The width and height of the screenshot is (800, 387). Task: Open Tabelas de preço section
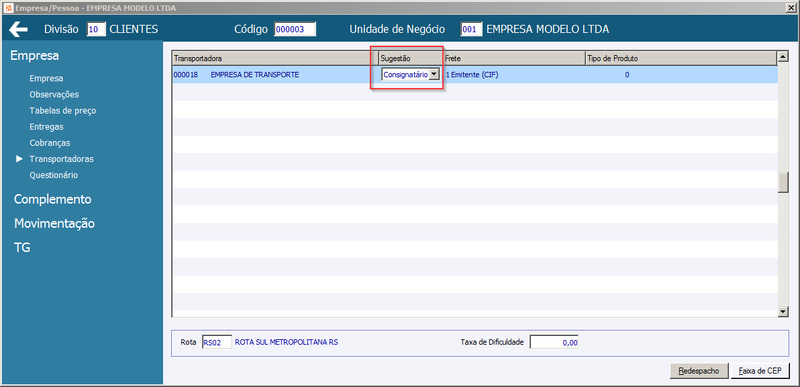[x=63, y=111]
